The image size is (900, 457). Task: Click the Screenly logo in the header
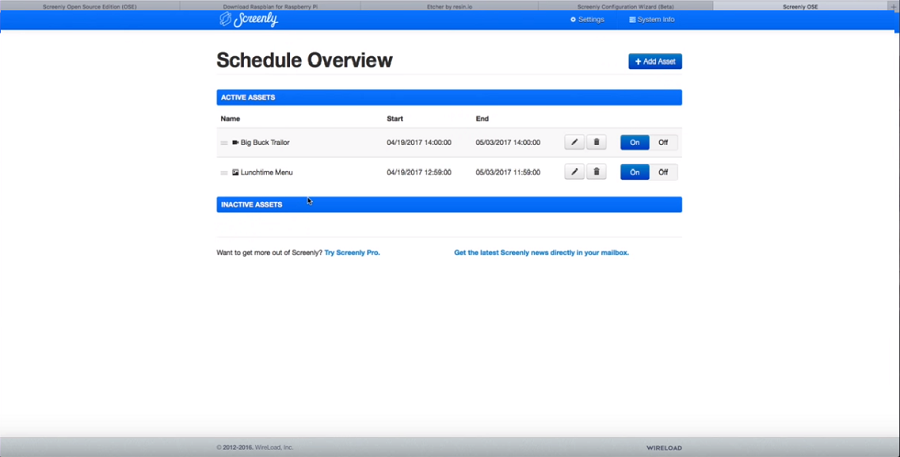coord(249,19)
